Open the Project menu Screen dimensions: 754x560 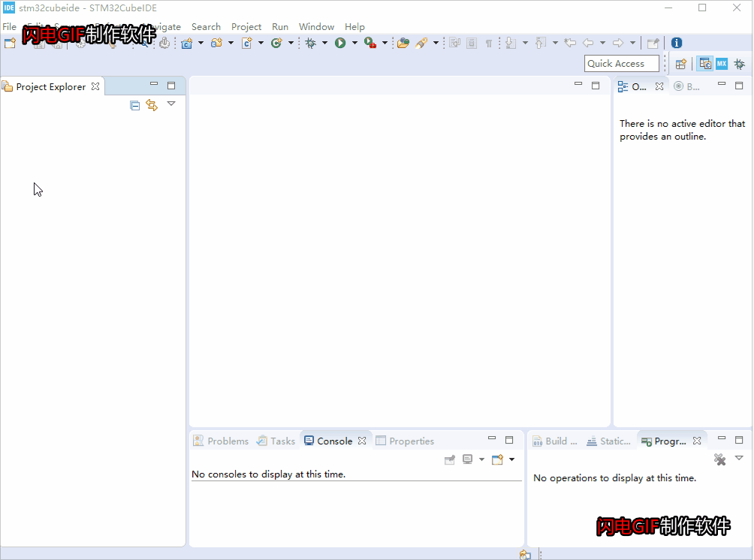click(x=246, y=27)
